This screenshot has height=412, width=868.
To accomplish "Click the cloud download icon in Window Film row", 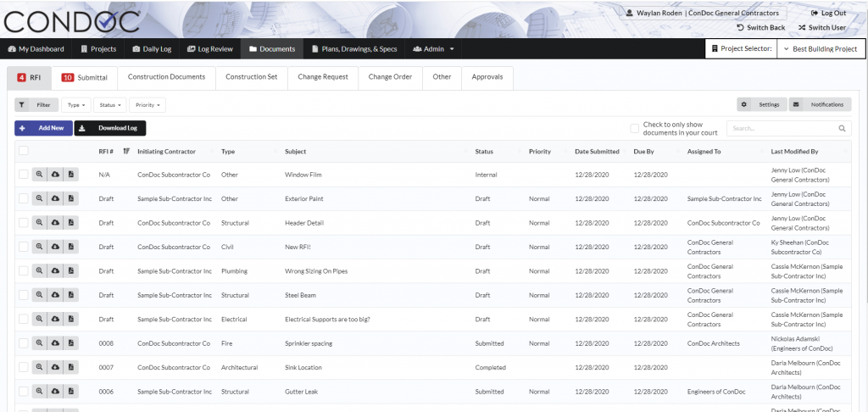I will tap(55, 175).
